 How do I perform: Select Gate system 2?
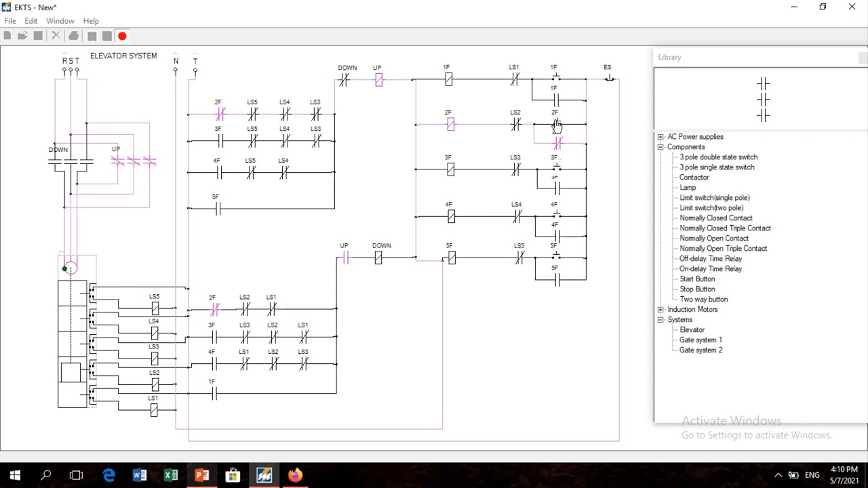click(x=701, y=350)
